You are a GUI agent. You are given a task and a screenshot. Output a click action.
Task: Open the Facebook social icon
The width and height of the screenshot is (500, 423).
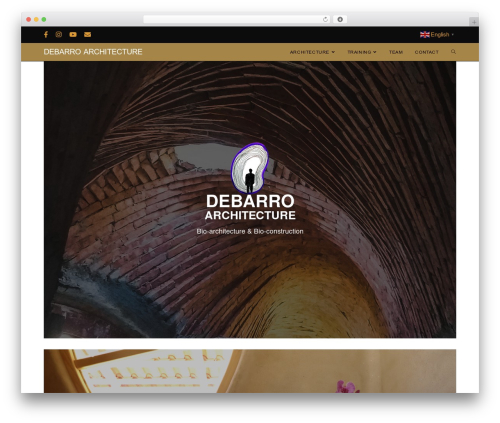click(46, 34)
